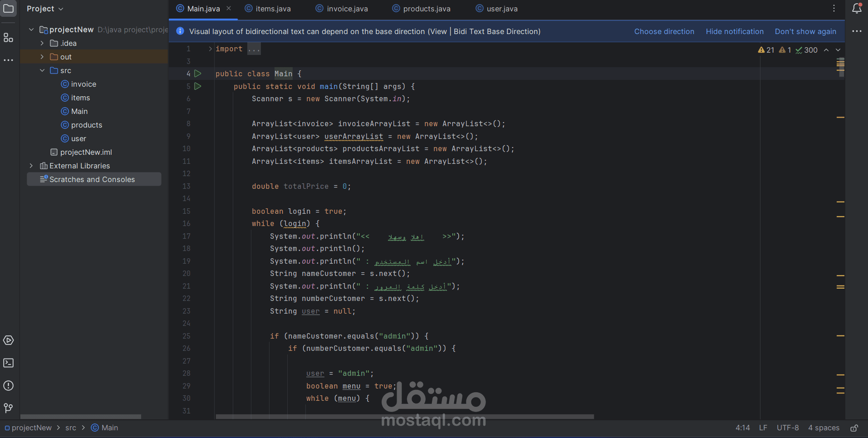Open the Project tool window folder icon
The height and width of the screenshot is (438, 868).
(x=8, y=8)
